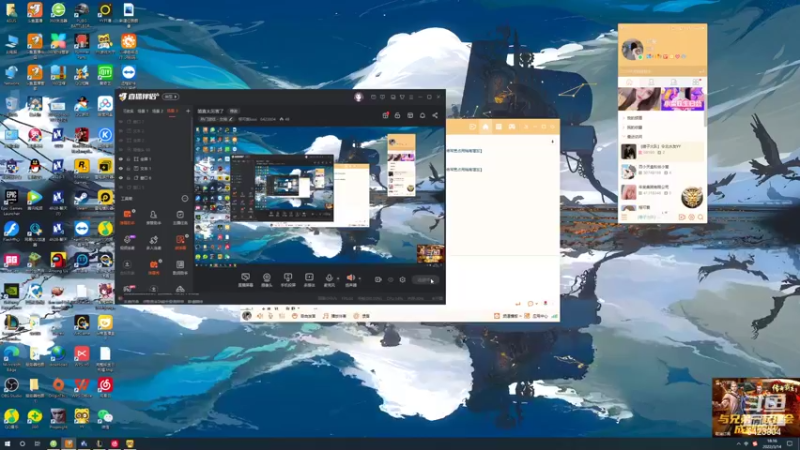
Task: Click the record camera icon beside the gear
Action: (378, 280)
